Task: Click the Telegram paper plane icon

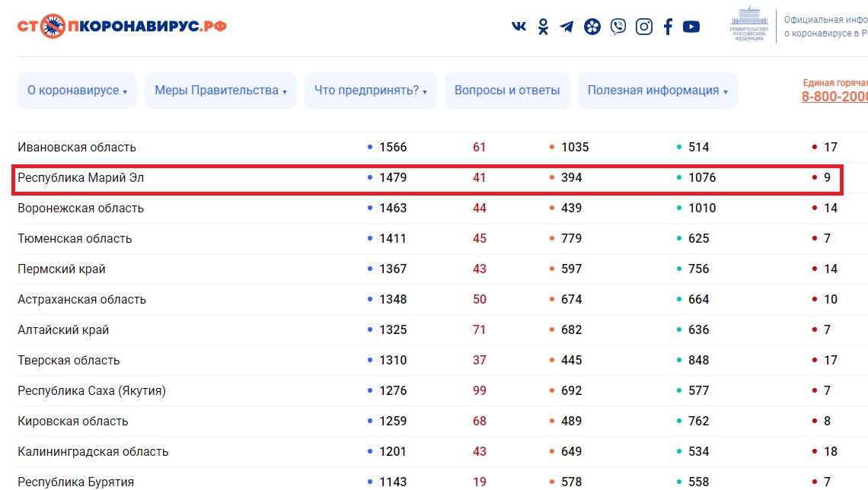Action: pos(566,27)
